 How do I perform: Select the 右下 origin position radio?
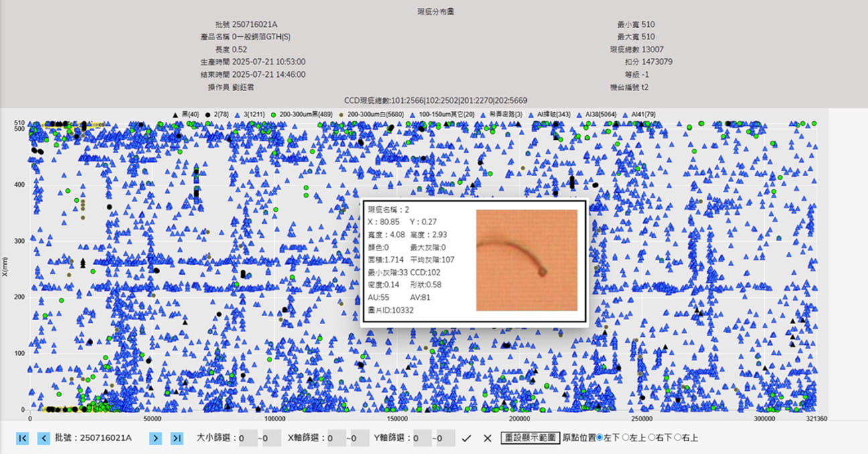coord(652,438)
